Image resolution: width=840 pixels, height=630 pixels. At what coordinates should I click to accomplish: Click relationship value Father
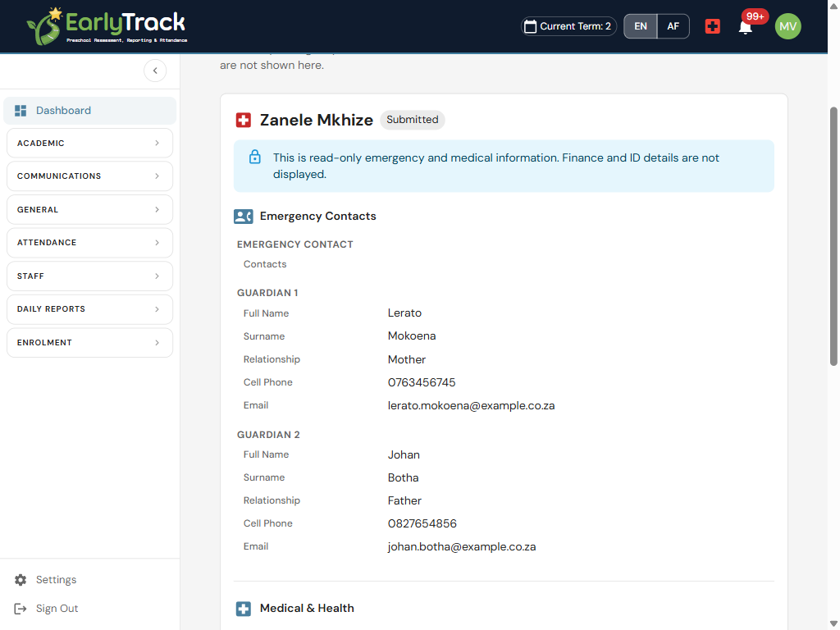coord(404,500)
